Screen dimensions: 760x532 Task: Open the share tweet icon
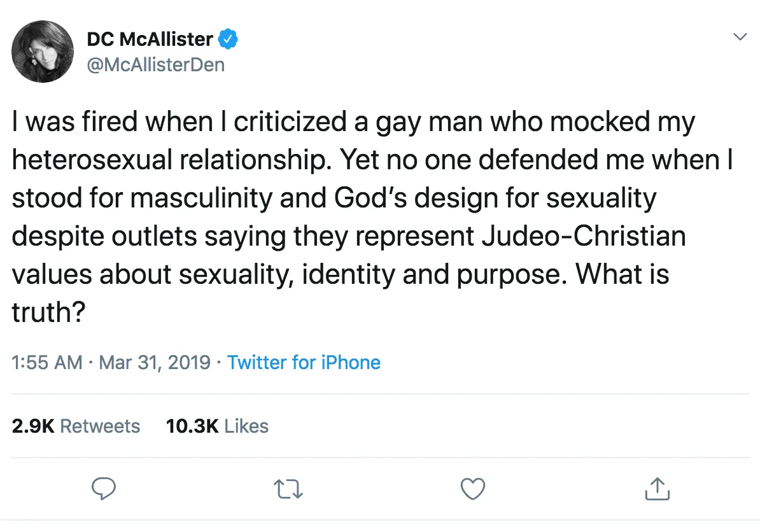[x=658, y=489]
